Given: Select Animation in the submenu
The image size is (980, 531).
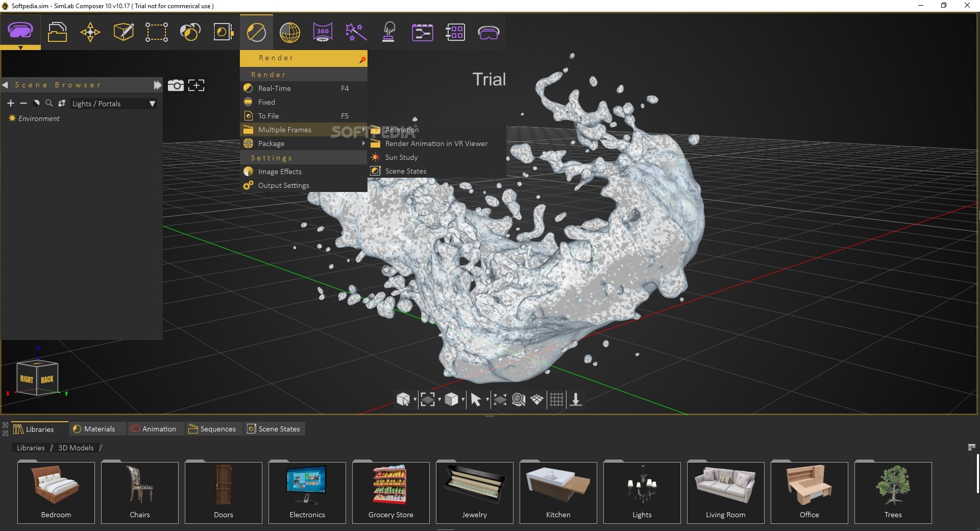Looking at the screenshot, I should coord(437,130).
